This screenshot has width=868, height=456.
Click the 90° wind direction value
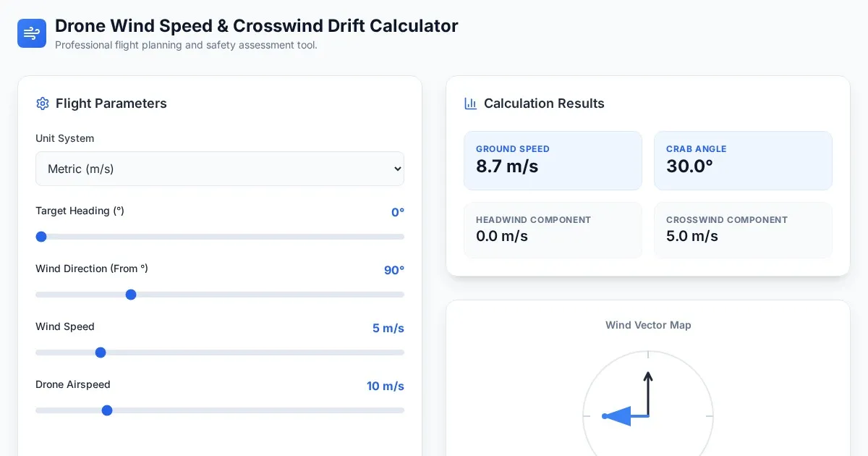[393, 271]
